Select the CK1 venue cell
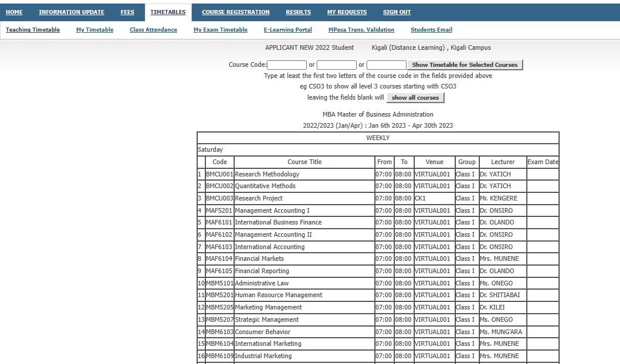Viewport: 620px width, 364px height. (435, 198)
